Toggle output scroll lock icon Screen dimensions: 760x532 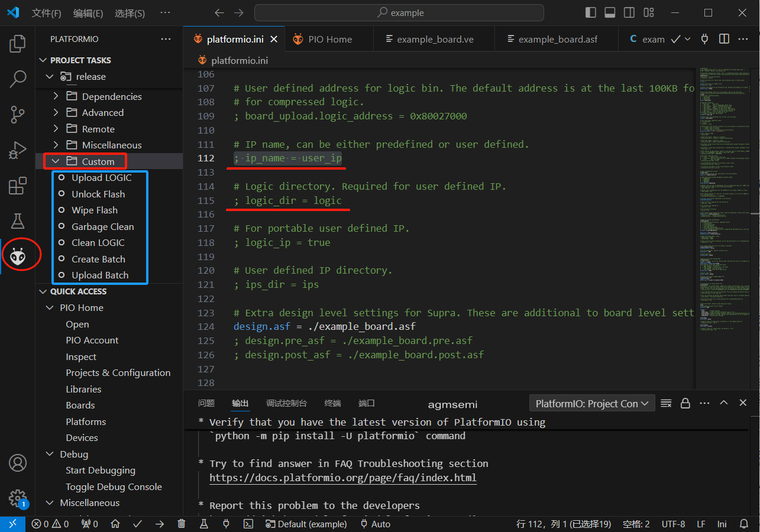point(685,403)
